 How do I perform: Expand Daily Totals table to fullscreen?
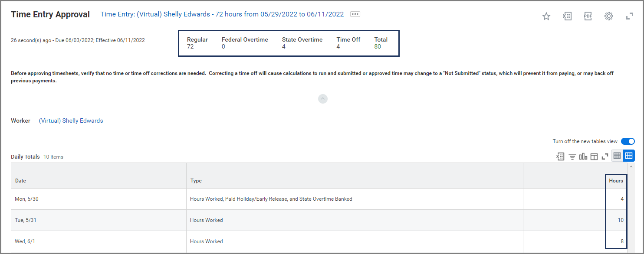tap(605, 156)
